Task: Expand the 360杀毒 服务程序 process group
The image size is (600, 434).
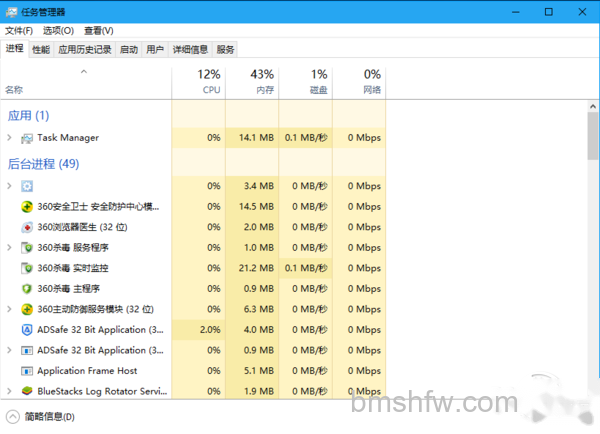Action: tap(10, 248)
